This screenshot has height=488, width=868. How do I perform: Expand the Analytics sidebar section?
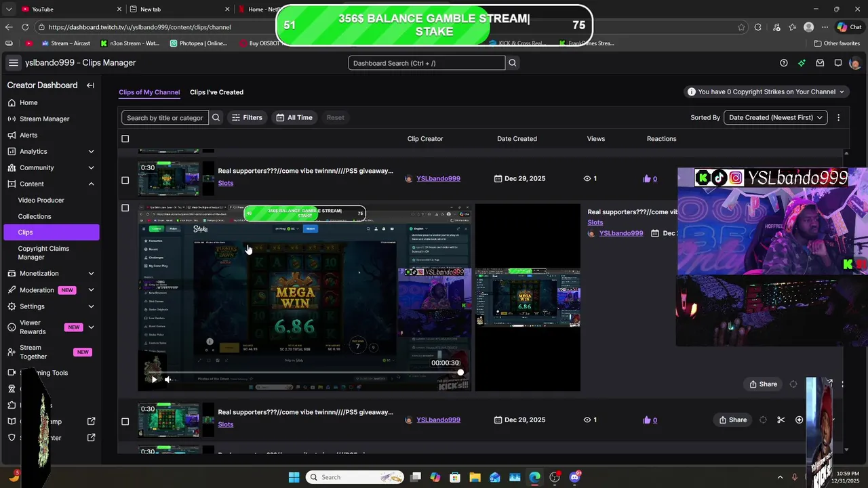tap(91, 151)
